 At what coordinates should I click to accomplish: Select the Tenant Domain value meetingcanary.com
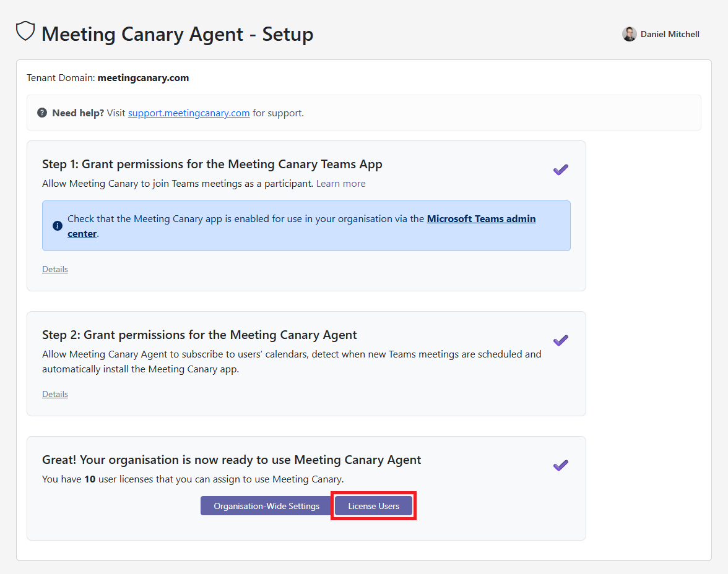click(143, 78)
